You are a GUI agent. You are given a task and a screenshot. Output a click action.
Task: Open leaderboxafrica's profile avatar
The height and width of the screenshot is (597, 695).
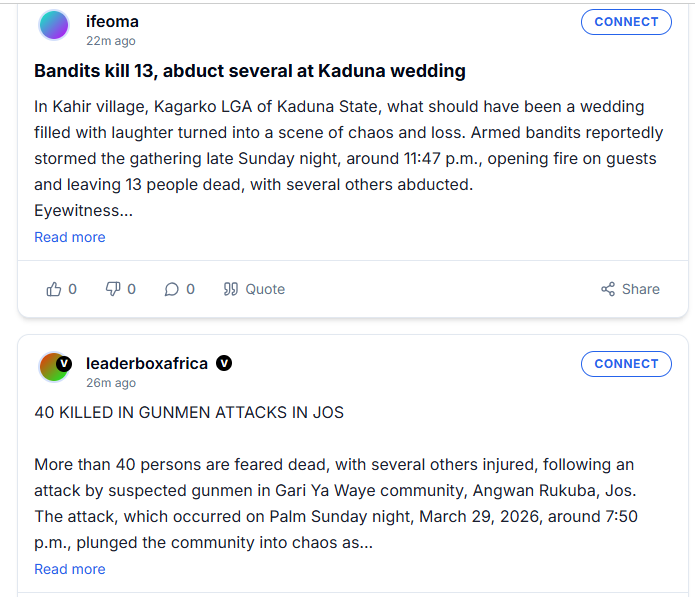pos(54,367)
